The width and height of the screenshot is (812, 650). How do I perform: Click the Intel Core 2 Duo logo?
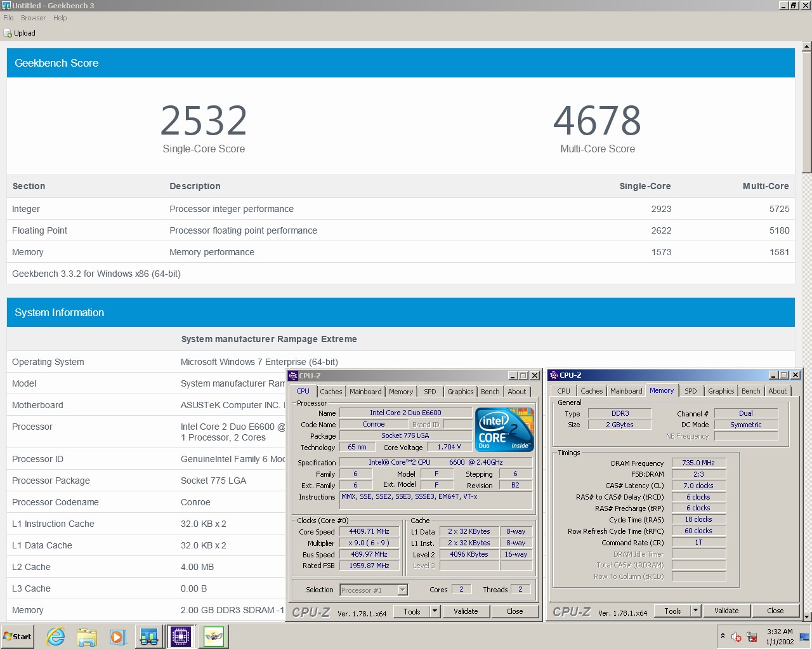tap(504, 430)
